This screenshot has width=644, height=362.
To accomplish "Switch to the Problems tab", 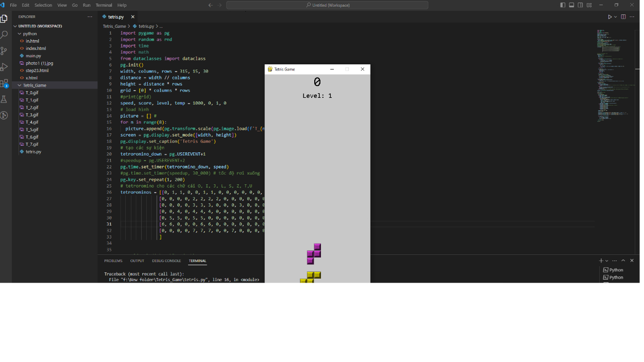I will pyautogui.click(x=113, y=261).
